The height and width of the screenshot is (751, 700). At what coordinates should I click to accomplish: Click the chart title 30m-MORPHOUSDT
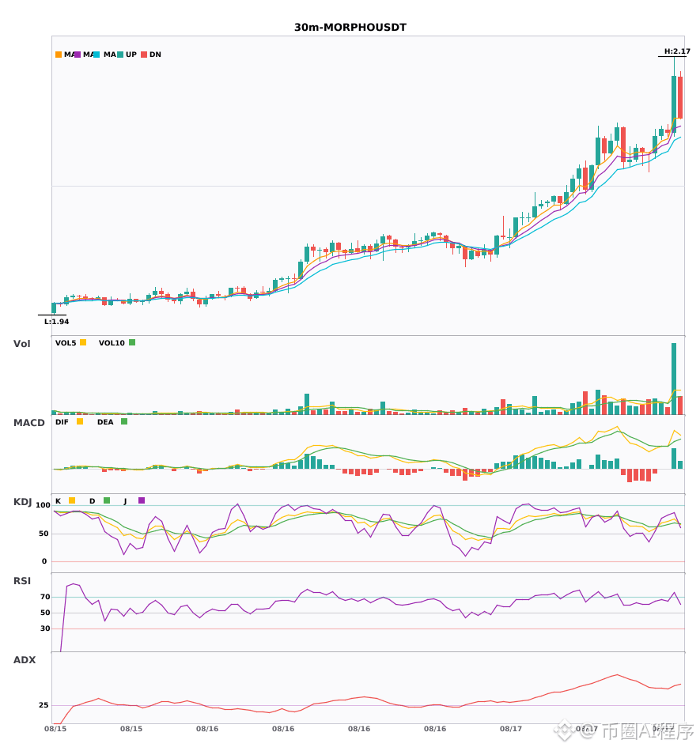[x=350, y=28]
